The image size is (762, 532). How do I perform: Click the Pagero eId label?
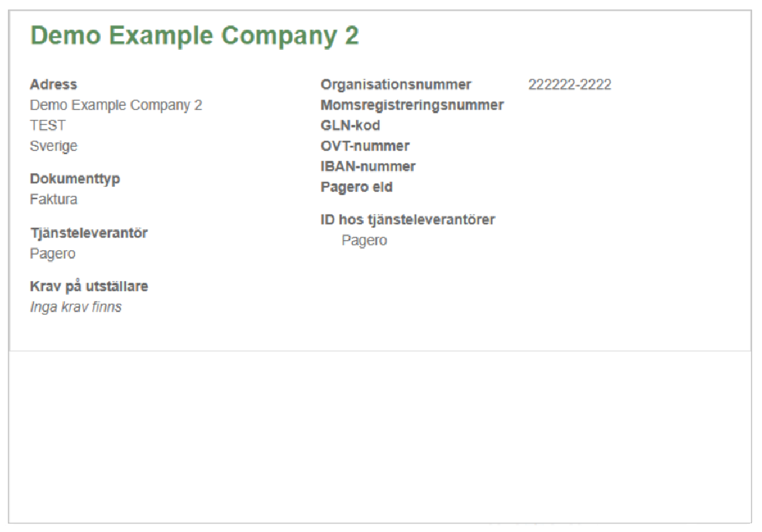(357, 188)
